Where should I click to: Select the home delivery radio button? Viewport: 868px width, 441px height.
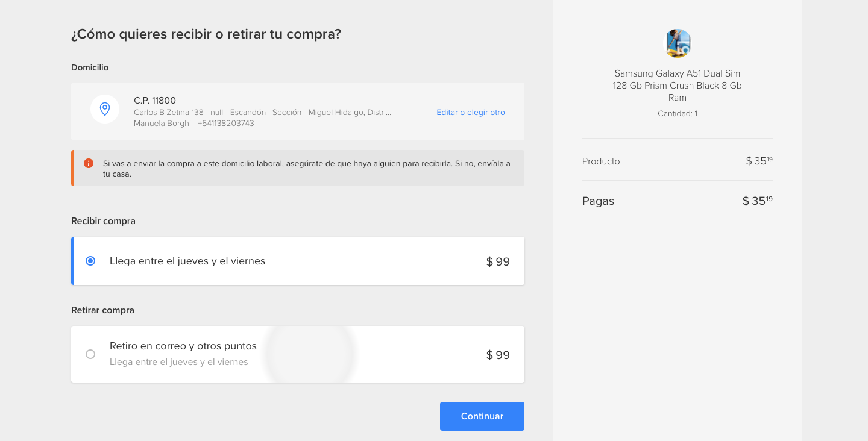[90, 261]
